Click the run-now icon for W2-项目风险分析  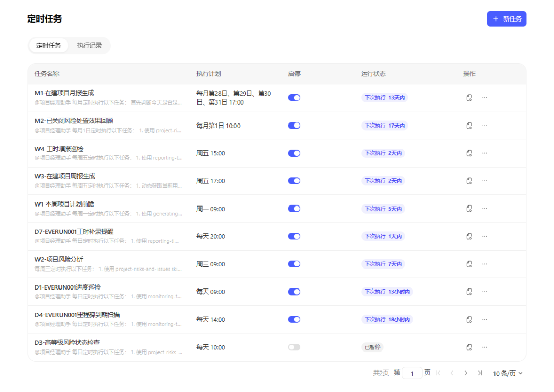coord(469,264)
